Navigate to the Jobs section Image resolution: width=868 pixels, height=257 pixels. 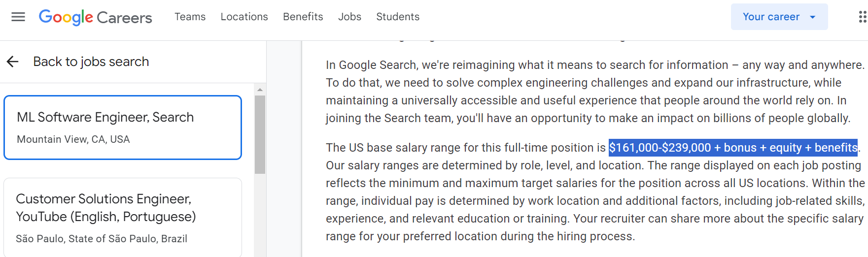(349, 17)
